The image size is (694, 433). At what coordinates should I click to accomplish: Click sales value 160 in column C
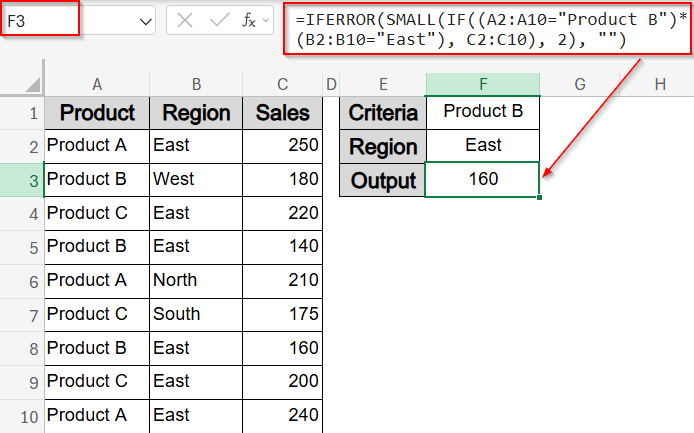(x=282, y=348)
